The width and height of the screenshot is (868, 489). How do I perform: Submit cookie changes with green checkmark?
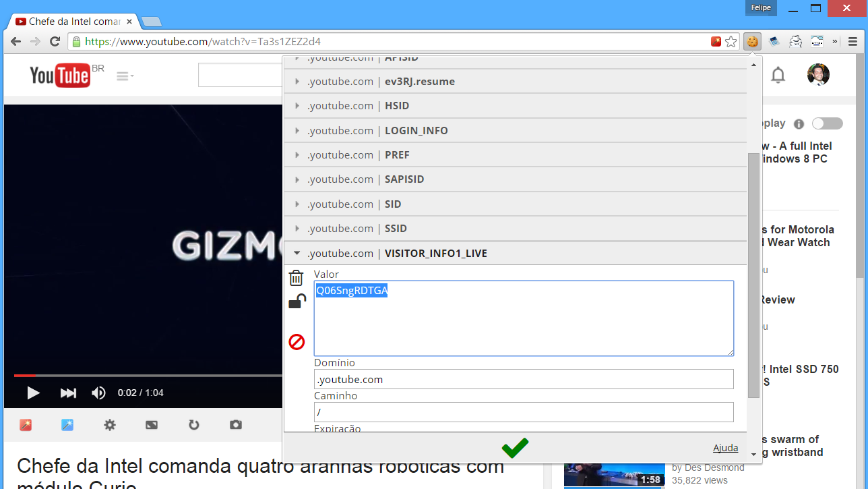click(x=515, y=448)
